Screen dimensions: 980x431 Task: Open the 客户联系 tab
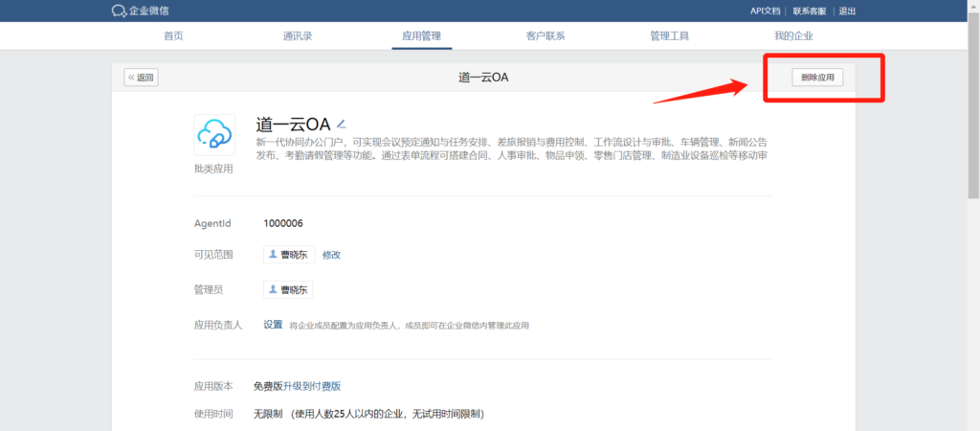pos(545,35)
